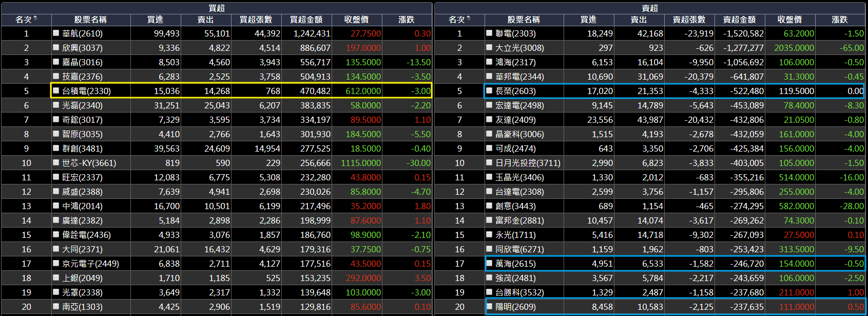The image size is (868, 316).
Task: Open stock 友達(2409)
Action: pyautogui.click(x=515, y=120)
